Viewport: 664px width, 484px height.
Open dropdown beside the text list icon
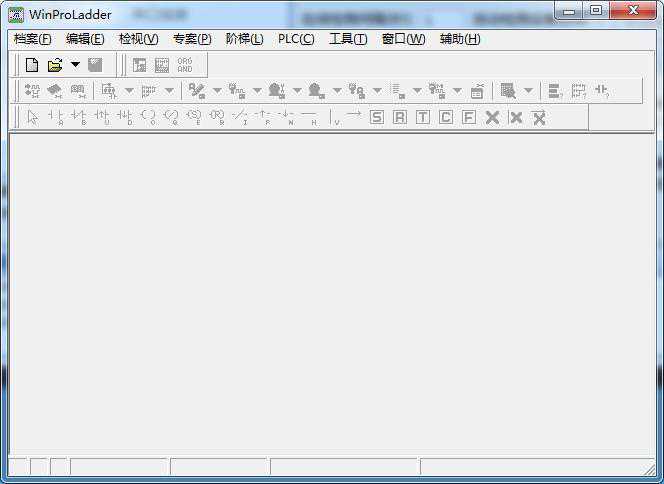tap(417, 90)
